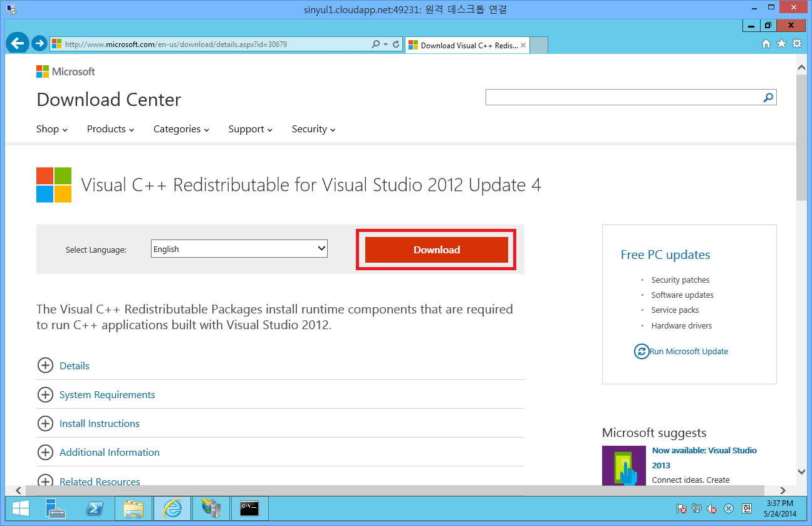Open the address bar dropdown arrow
This screenshot has width=812, height=526.
(x=386, y=45)
